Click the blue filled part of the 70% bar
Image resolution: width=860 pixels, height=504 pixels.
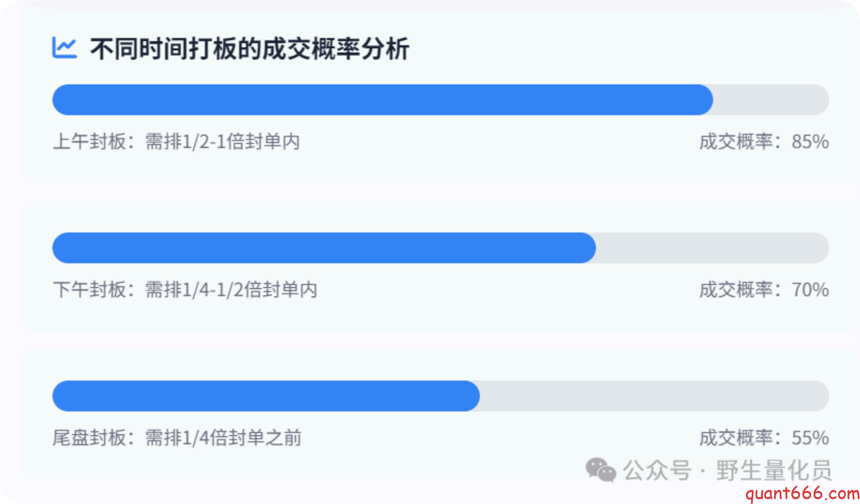(x=324, y=248)
